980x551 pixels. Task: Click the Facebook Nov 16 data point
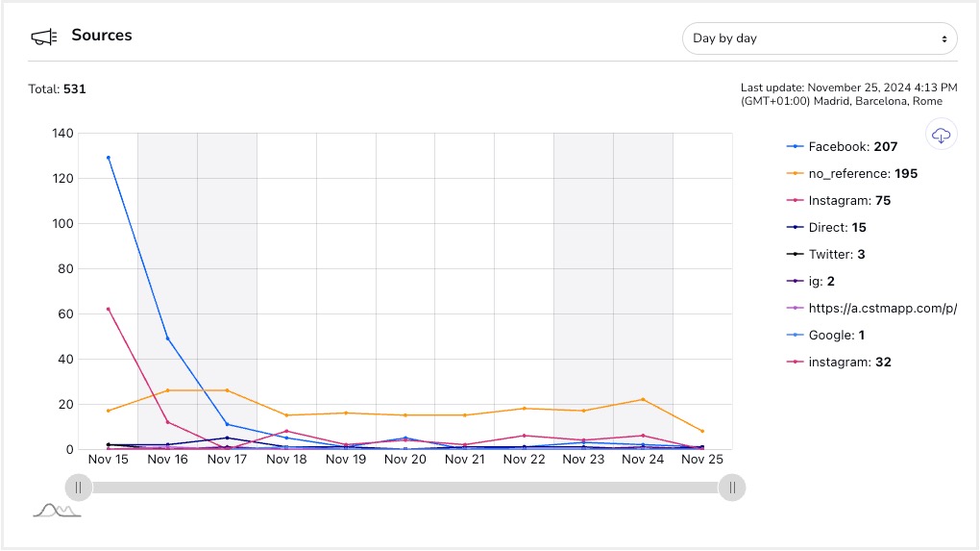point(168,338)
